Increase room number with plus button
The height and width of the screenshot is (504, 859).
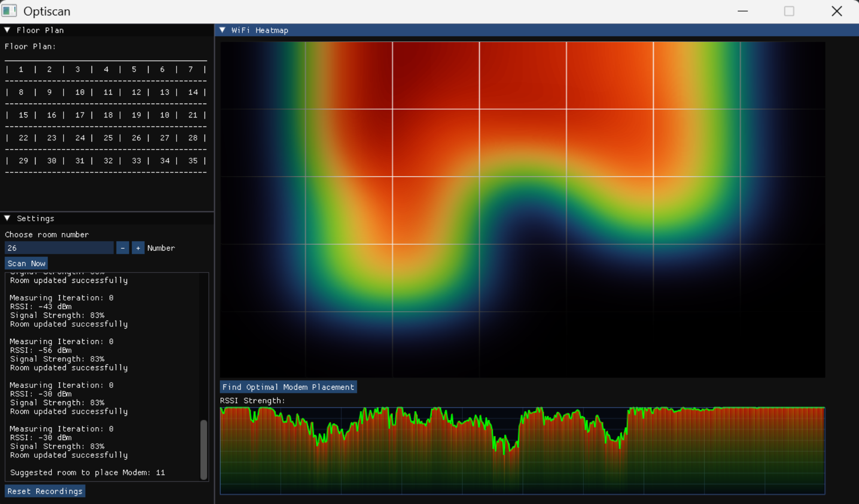pos(138,248)
